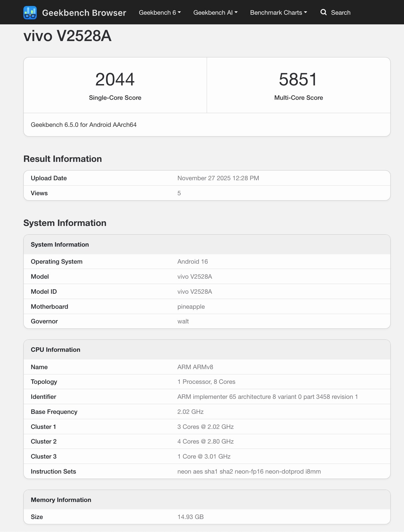Click the November 27 2025 upload date

(x=218, y=178)
